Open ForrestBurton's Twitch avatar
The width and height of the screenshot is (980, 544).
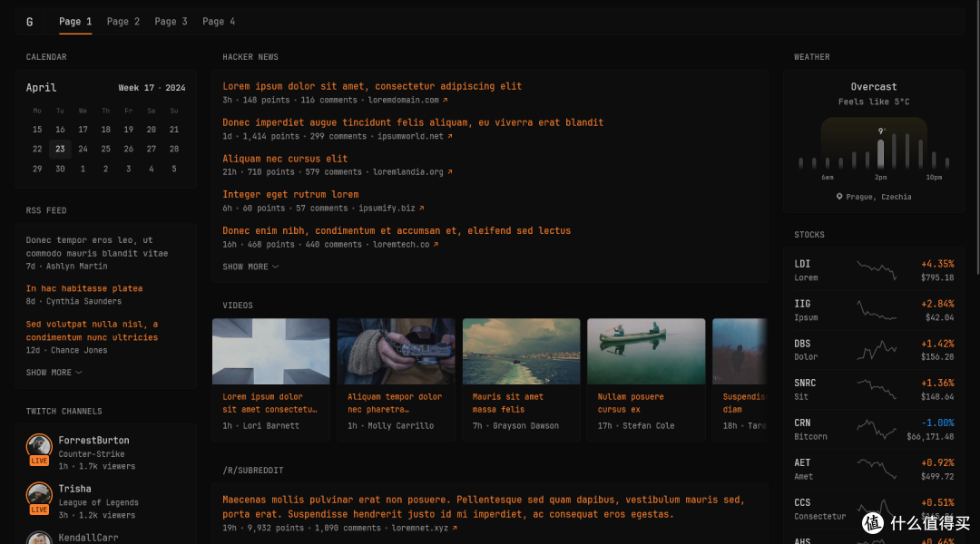point(39,446)
